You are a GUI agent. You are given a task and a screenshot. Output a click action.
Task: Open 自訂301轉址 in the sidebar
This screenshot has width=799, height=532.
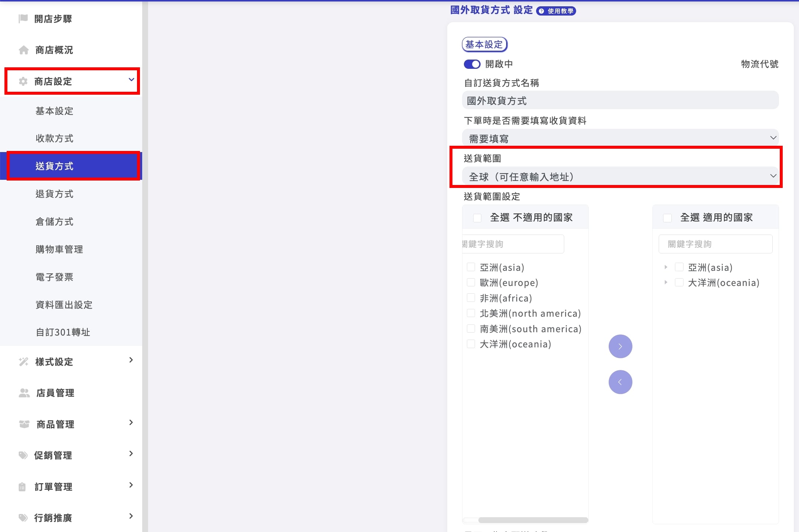pyautogui.click(x=63, y=332)
